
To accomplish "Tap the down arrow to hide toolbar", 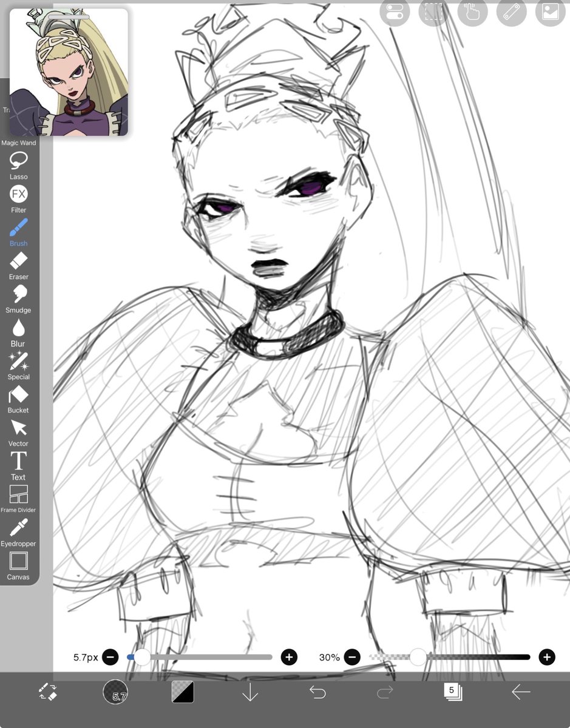I will click(x=250, y=692).
